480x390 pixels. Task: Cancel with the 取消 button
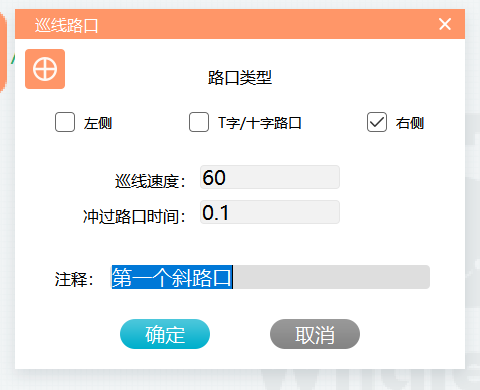(x=315, y=334)
